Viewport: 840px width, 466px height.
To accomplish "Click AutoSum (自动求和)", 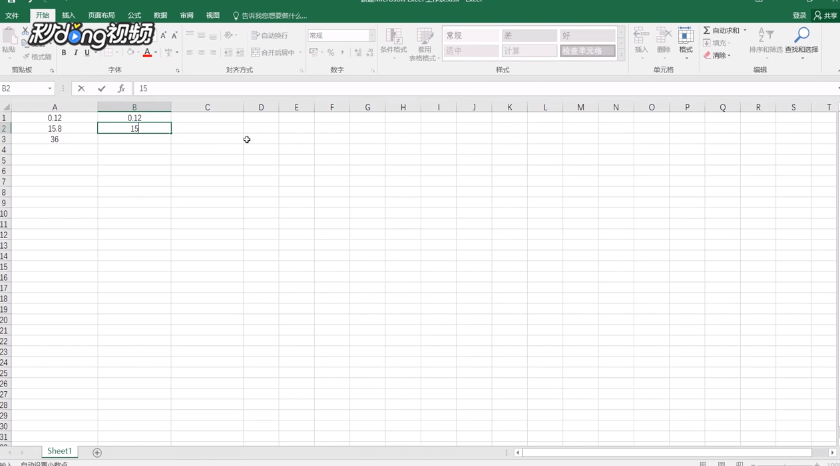I will 721,31.
